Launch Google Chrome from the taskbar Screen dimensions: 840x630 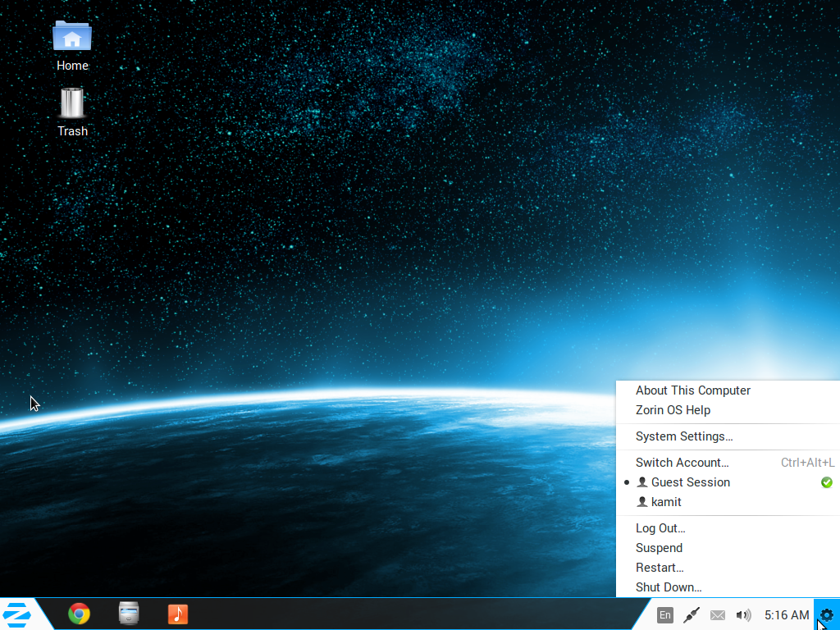click(x=79, y=614)
